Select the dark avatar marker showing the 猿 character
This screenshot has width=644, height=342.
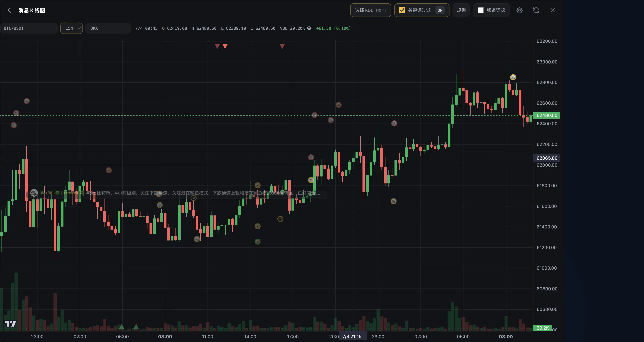coord(194,198)
